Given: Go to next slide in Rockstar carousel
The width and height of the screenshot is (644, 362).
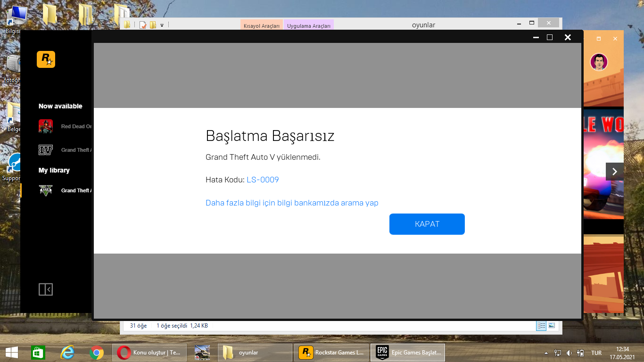Looking at the screenshot, I should [614, 172].
